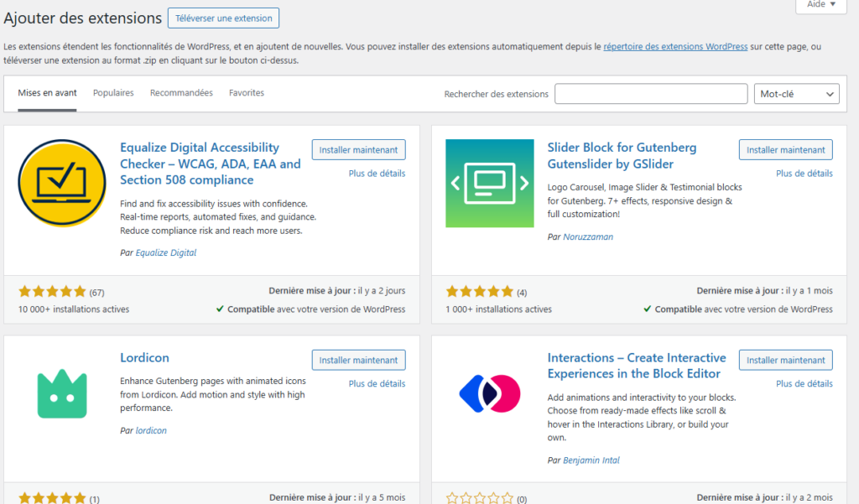Open Plus de détails for Slider Block plugin
Image resolution: width=859 pixels, height=504 pixels.
pos(804,174)
